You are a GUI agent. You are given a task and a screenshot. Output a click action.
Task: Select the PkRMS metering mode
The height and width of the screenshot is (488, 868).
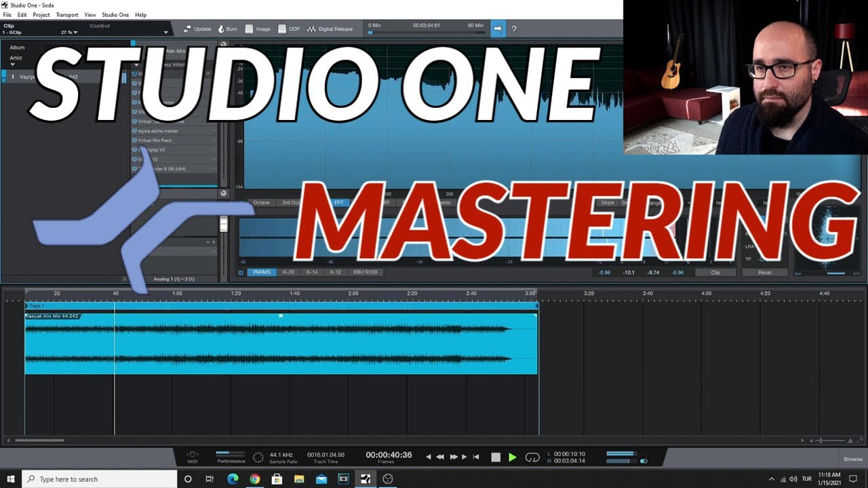click(262, 272)
